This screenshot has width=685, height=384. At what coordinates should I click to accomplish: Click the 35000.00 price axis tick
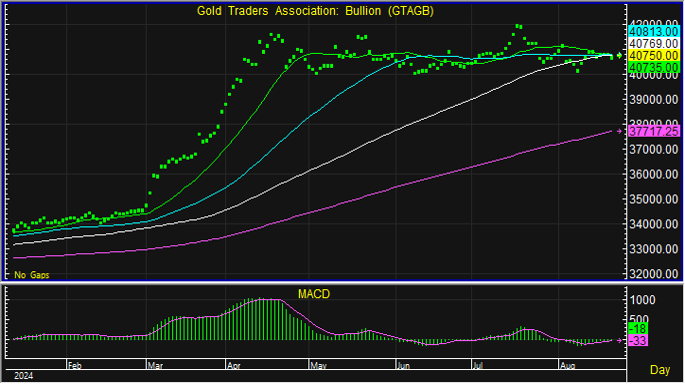pyautogui.click(x=654, y=199)
